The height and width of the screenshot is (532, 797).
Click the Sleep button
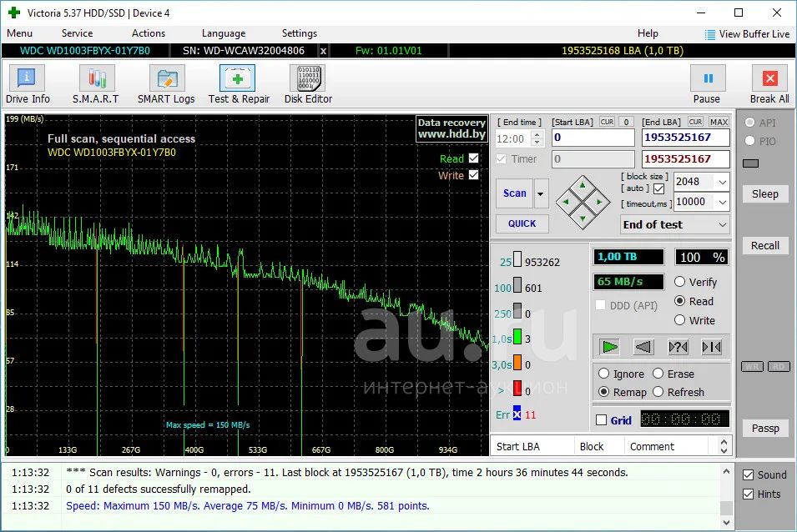[x=764, y=193]
